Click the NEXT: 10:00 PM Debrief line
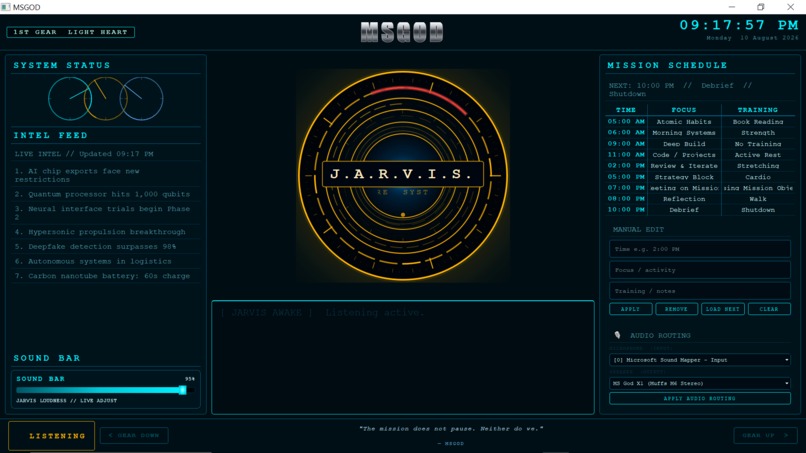 point(680,89)
